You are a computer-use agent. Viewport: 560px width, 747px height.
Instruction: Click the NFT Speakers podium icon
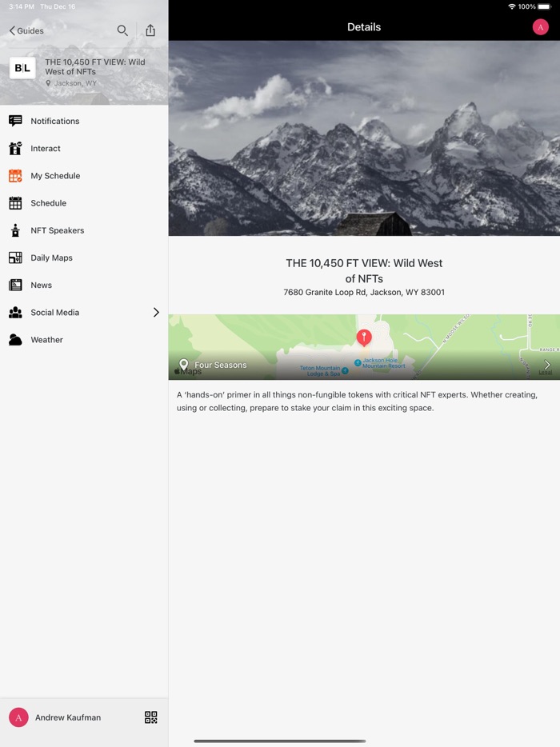coord(15,230)
